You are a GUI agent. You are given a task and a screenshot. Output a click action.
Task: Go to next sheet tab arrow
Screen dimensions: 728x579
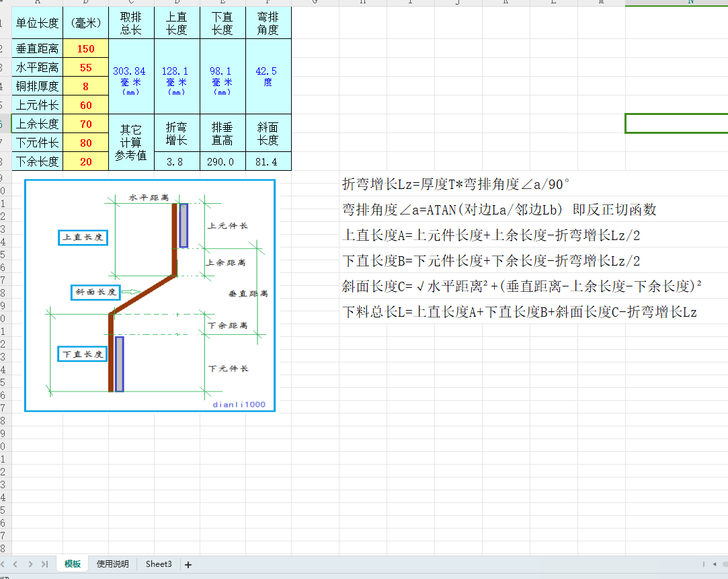coord(30,564)
